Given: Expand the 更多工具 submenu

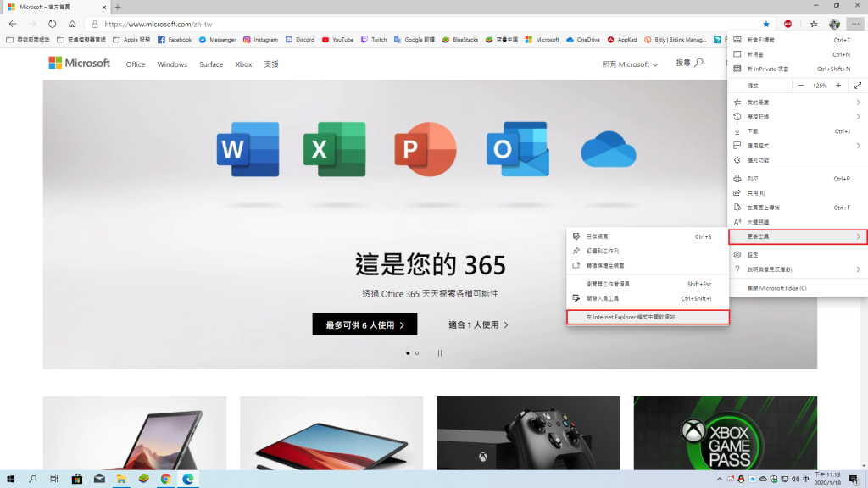Looking at the screenshot, I should 797,236.
